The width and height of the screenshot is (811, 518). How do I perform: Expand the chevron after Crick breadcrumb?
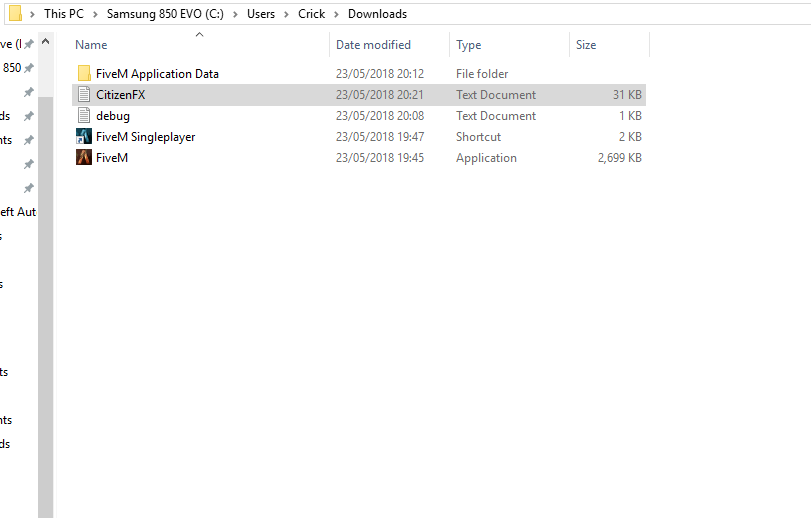336,14
